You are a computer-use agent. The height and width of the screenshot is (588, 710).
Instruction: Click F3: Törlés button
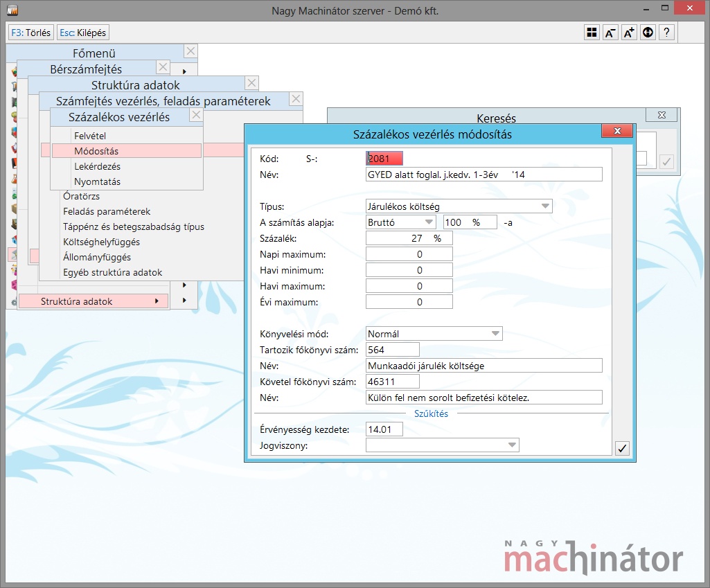(x=30, y=33)
